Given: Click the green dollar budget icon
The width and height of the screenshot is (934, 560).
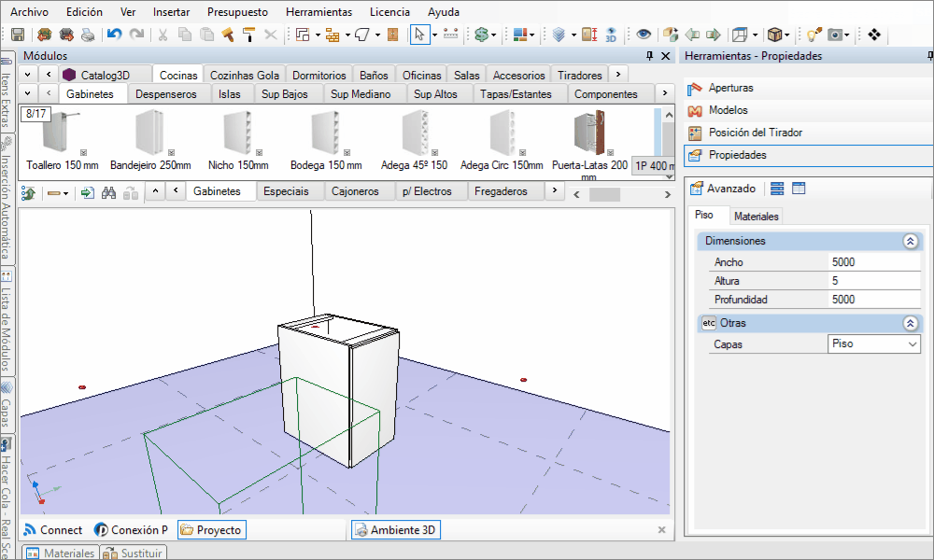Looking at the screenshot, I should coord(481,35).
